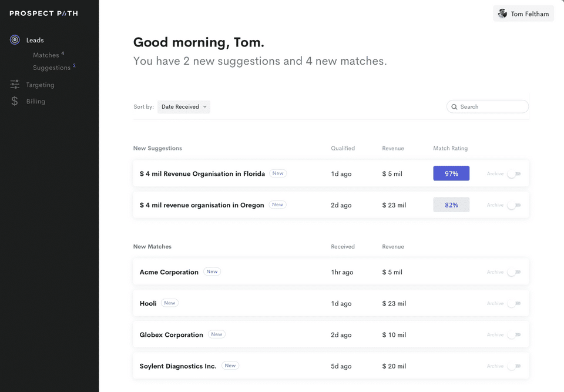Screen dimensions: 564x392
Task: Open the Hooli match entry
Action: tap(148, 303)
